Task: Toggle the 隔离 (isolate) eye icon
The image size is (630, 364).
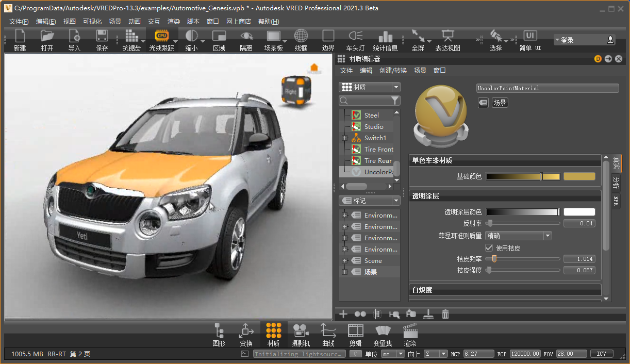Action: click(246, 36)
